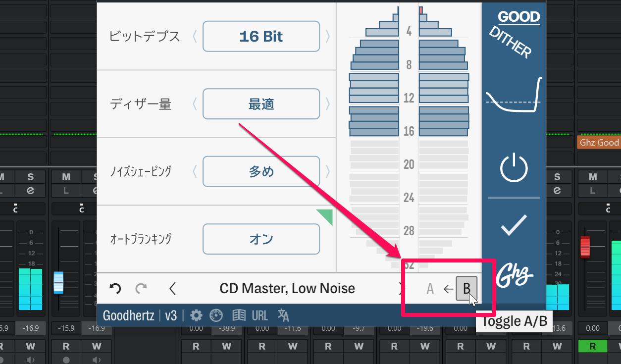This screenshot has height=364, width=621.
Task: Click the 16 mark on bit meter
Action: pos(409,131)
